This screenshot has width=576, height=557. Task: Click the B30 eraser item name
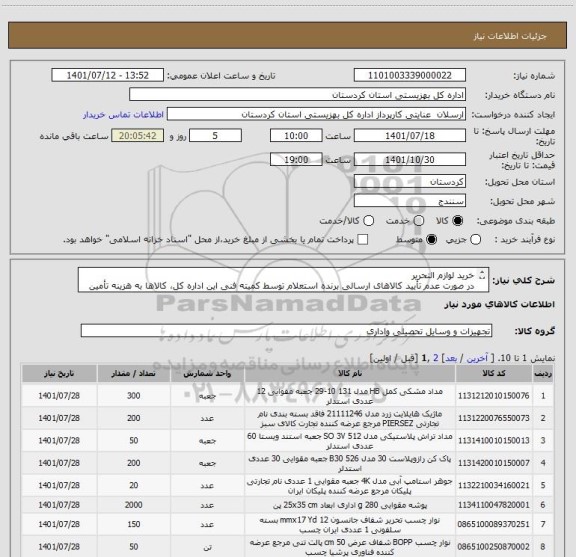350,463
